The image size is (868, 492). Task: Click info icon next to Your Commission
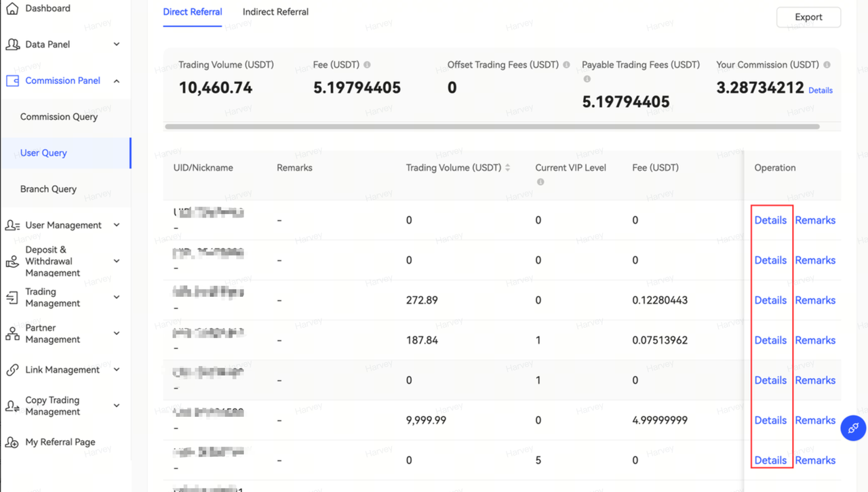click(827, 65)
